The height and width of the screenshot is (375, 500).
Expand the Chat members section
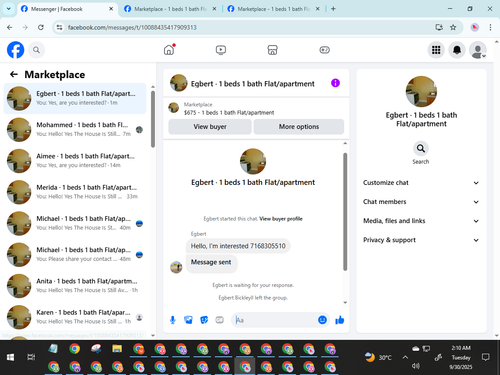point(421,202)
